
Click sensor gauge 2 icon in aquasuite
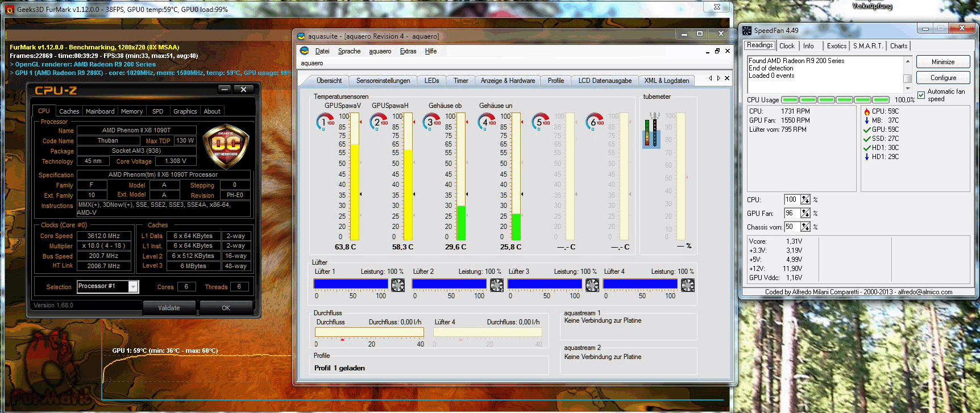(x=379, y=122)
